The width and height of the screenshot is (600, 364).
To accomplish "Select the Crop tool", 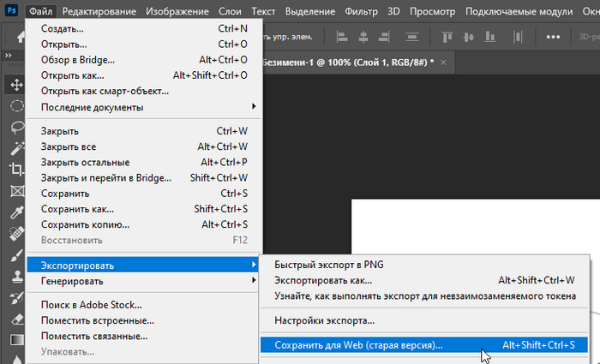I will [16, 169].
